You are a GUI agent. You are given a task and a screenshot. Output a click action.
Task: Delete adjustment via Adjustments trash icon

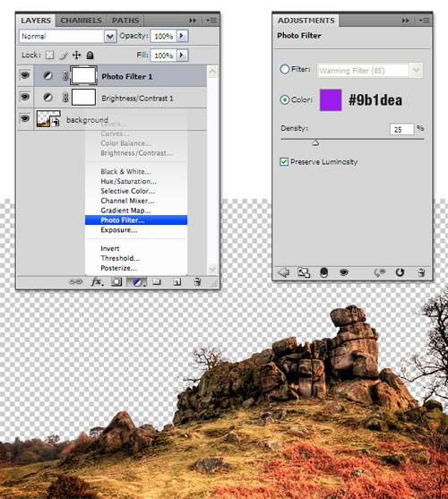(421, 272)
